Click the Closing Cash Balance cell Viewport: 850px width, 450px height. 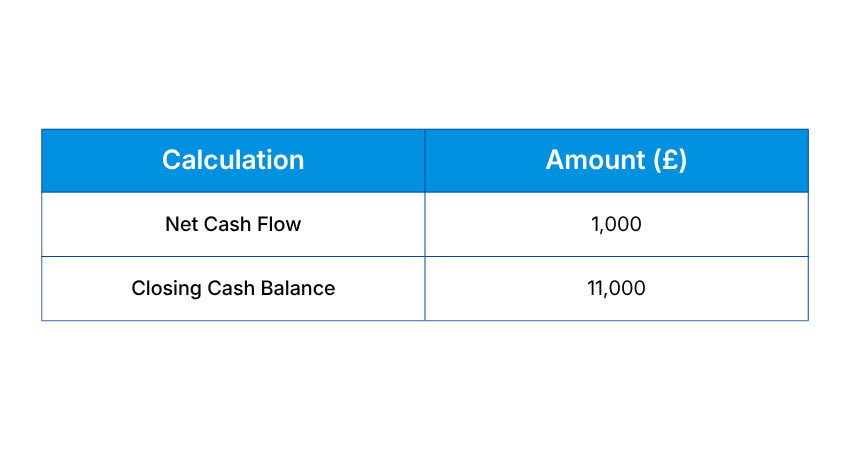pyautogui.click(x=233, y=288)
